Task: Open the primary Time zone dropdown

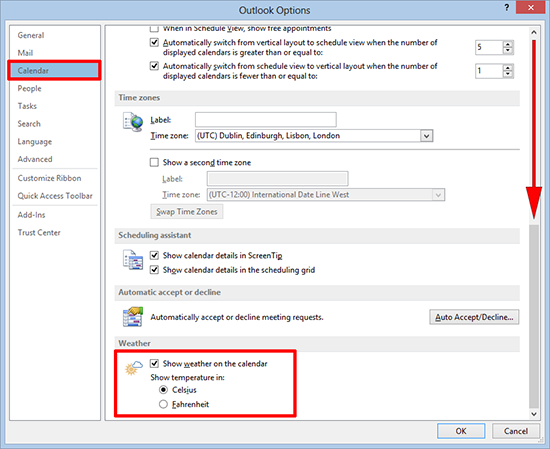Action: click(427, 136)
